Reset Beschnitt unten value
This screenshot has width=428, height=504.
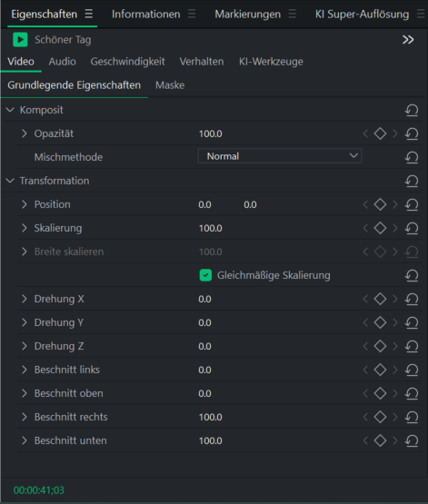412,440
